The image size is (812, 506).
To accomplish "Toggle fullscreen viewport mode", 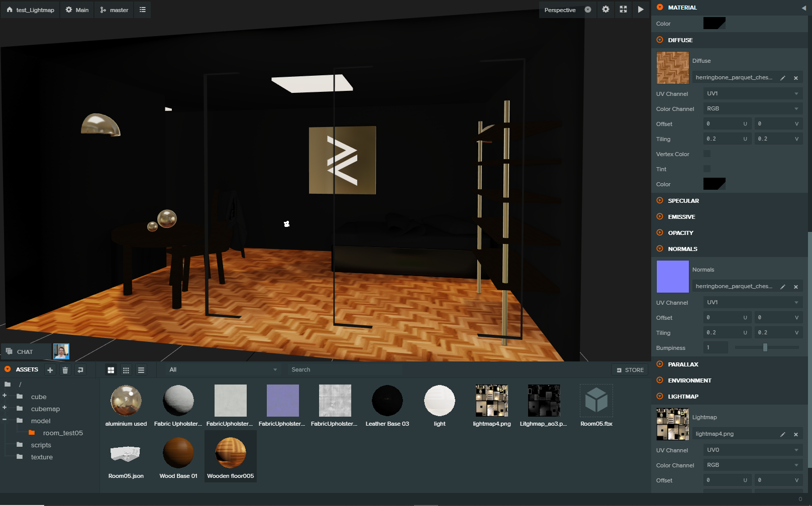I will coord(623,10).
